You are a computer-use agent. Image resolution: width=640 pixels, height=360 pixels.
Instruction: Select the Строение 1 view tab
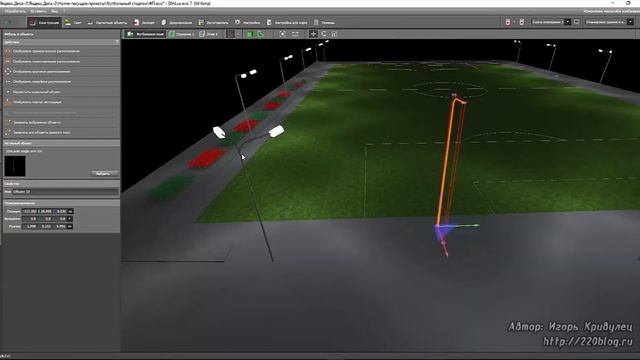[x=182, y=34]
